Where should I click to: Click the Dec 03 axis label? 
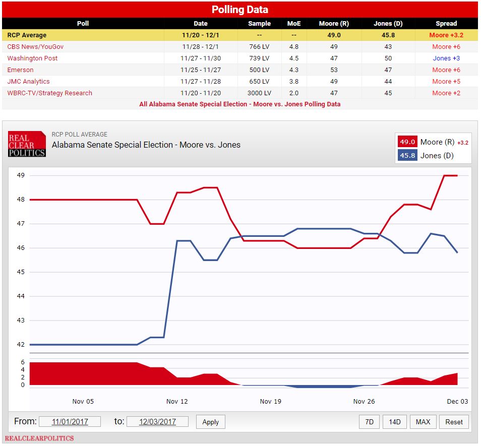(457, 402)
